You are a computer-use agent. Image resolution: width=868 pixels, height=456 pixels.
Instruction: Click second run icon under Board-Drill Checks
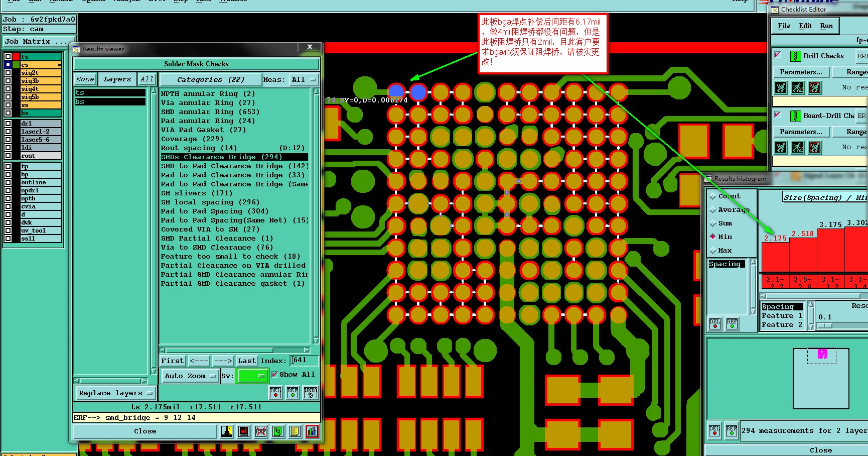[798, 147]
